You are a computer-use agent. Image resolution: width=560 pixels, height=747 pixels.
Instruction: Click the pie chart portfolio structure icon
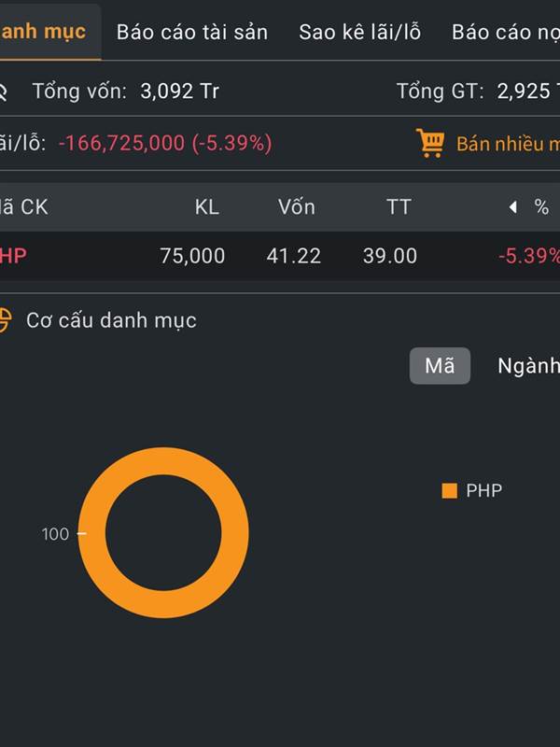[x=5, y=320]
